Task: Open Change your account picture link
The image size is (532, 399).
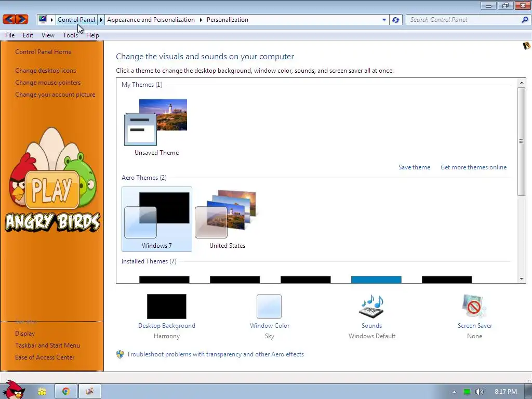Action: click(55, 95)
